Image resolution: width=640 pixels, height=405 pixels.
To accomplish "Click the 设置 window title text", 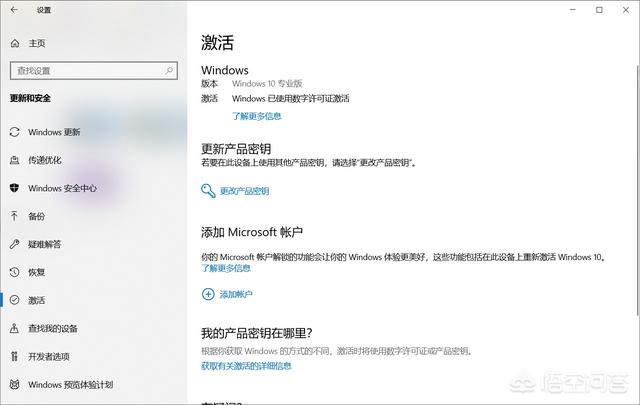I will [x=44, y=10].
